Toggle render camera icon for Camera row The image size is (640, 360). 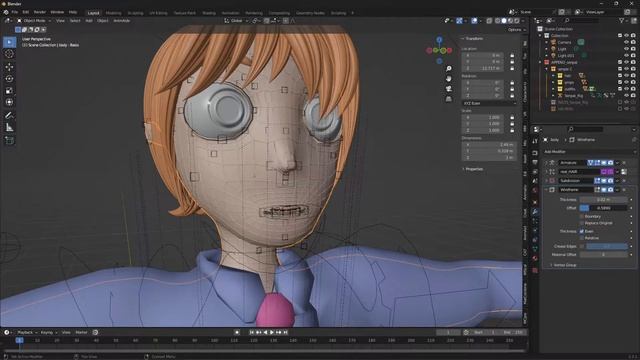[633, 42]
